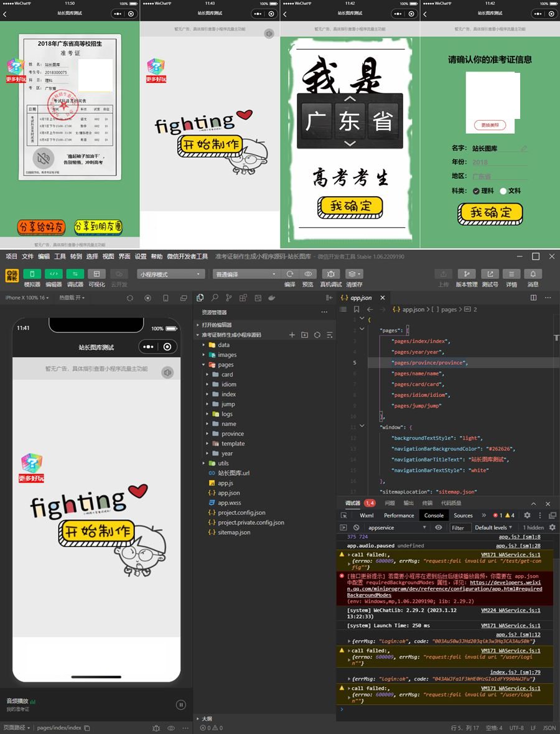Viewport: 560px width, 734px height.
Task: Click the 真机调试 real device debug icon
Action: [x=331, y=274]
